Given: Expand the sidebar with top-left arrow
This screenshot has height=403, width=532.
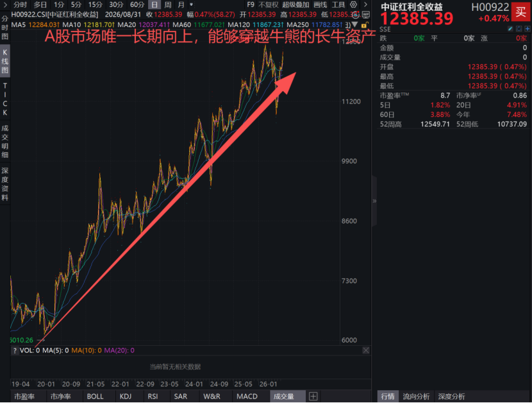Looking at the screenshot, I should 4,4.
